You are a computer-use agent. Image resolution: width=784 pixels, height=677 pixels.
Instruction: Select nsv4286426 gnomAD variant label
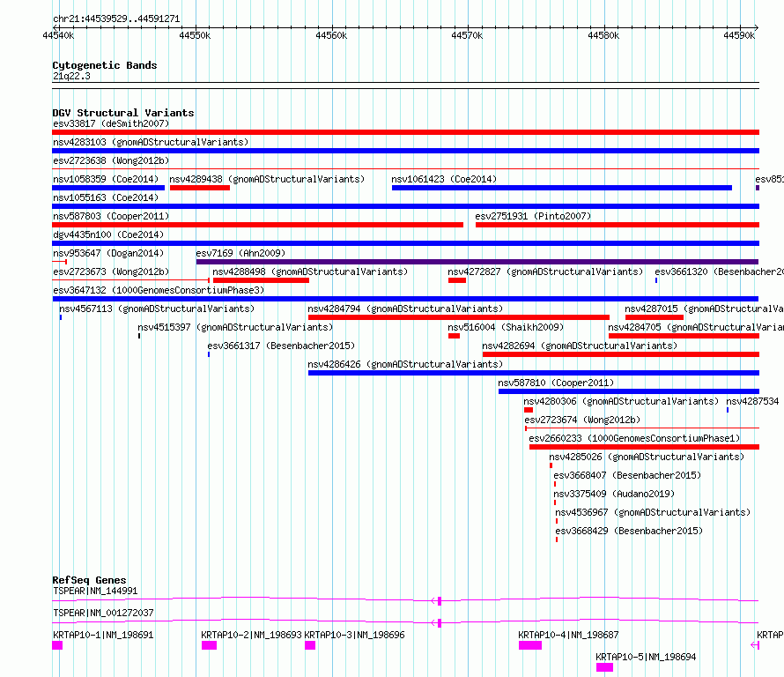click(x=405, y=364)
